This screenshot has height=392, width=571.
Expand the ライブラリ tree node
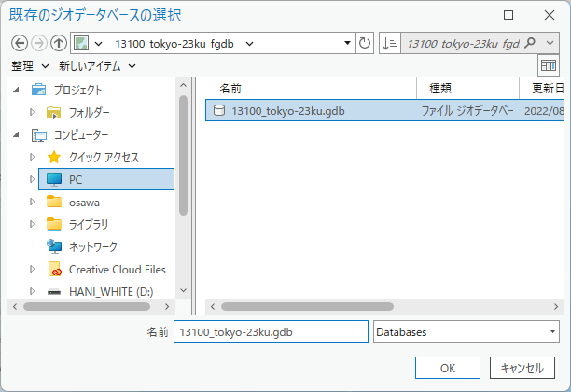pos(32,224)
